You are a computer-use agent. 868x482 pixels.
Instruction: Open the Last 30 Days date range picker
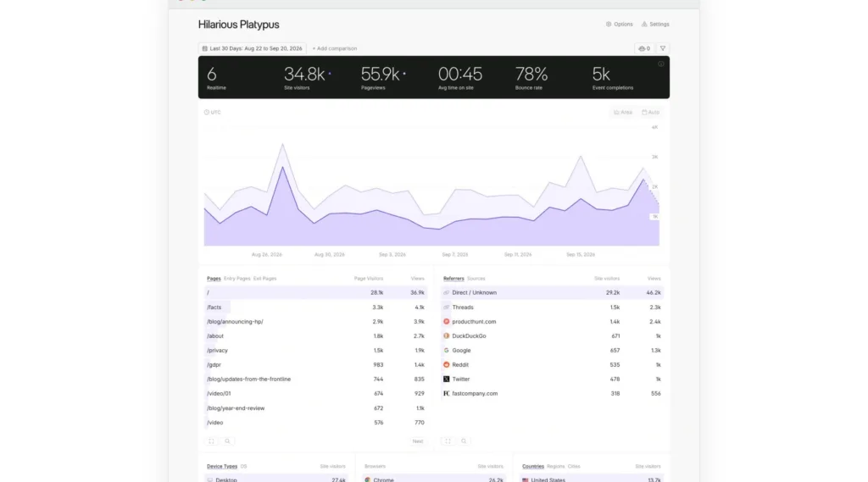(x=252, y=48)
